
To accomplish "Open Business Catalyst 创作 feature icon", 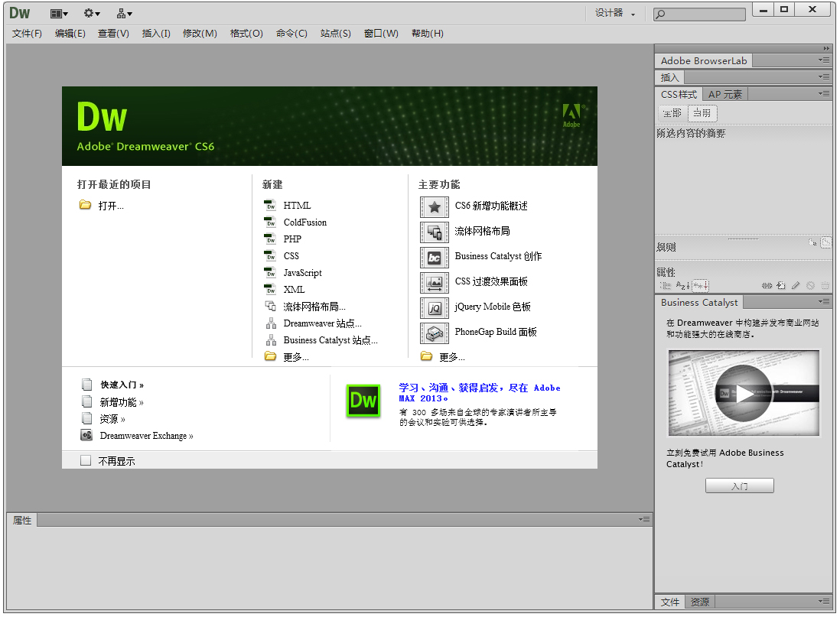I will point(435,257).
